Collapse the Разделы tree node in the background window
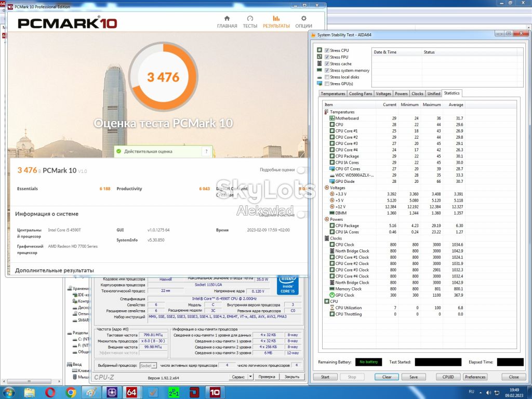The image size is (532, 399). (x=70, y=333)
